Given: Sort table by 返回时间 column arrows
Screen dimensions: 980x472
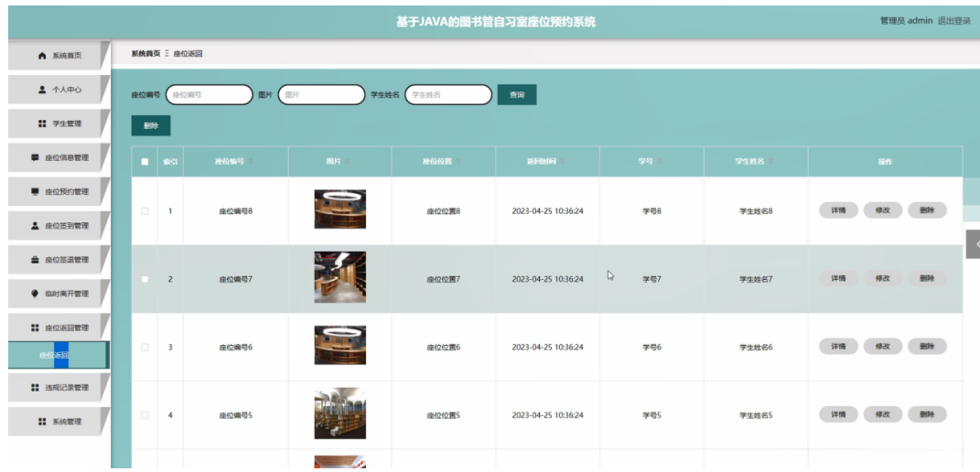Looking at the screenshot, I should [x=563, y=161].
